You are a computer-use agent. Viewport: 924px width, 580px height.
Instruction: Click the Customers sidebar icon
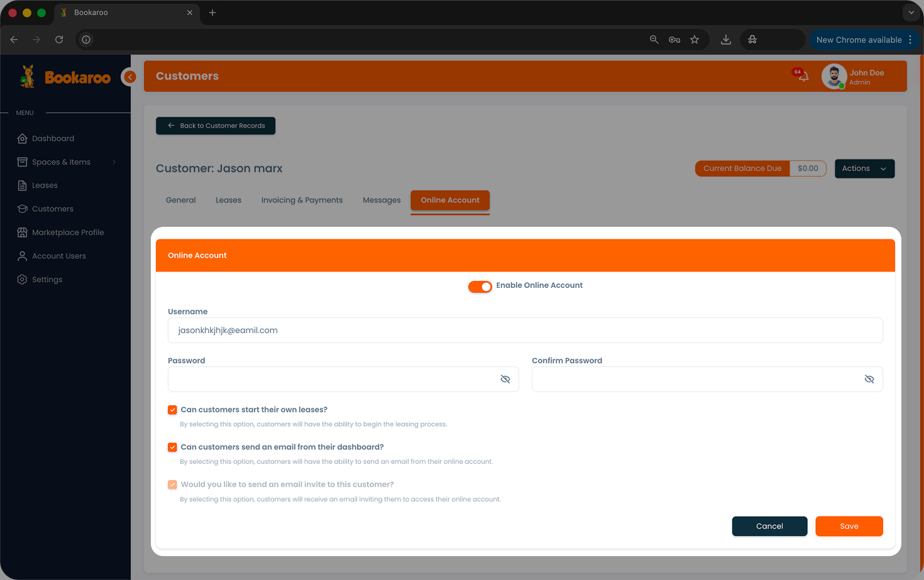[x=22, y=209]
